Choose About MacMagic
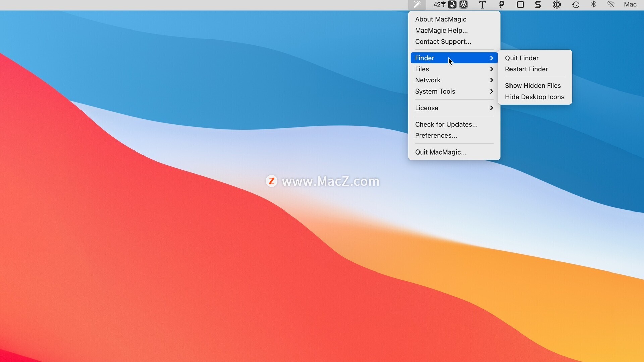This screenshot has width=644, height=362. coord(454,19)
